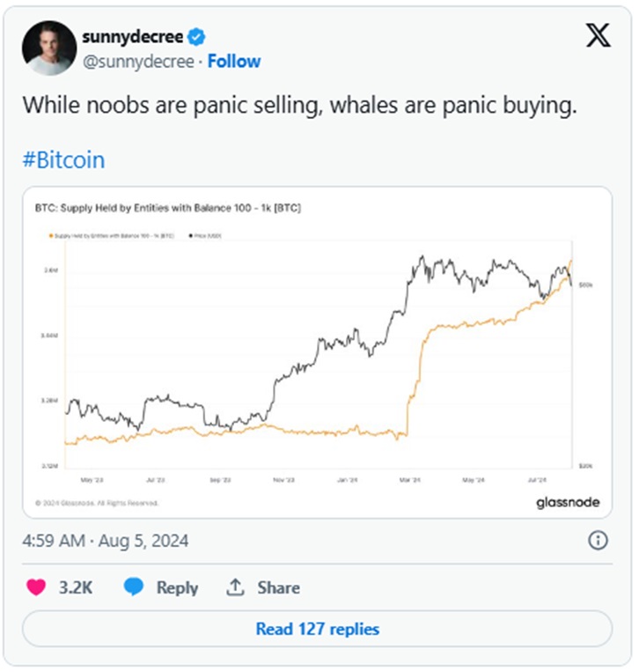Click the orange supply legend dot
The image size is (639, 672).
point(51,236)
